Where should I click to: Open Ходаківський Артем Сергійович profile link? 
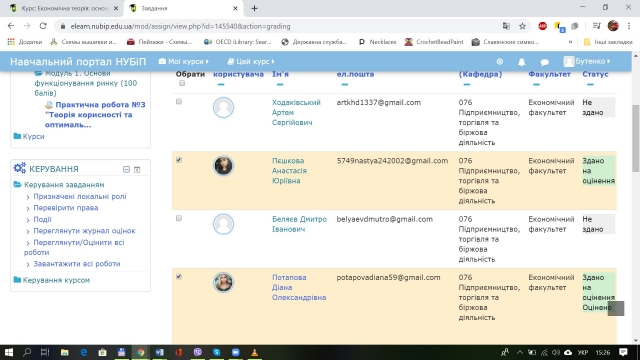(296, 112)
